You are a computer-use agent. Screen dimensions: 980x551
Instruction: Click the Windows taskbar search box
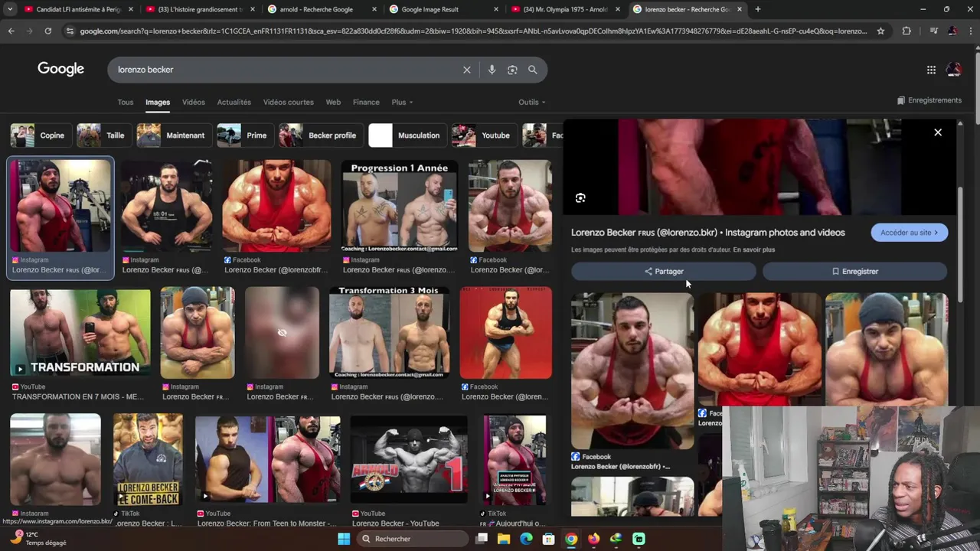[411, 539]
